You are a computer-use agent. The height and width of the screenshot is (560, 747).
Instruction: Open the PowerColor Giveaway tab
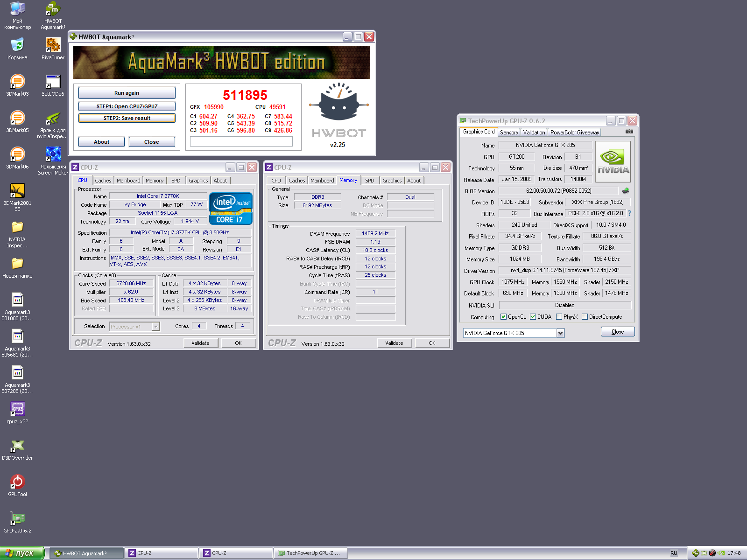(575, 133)
